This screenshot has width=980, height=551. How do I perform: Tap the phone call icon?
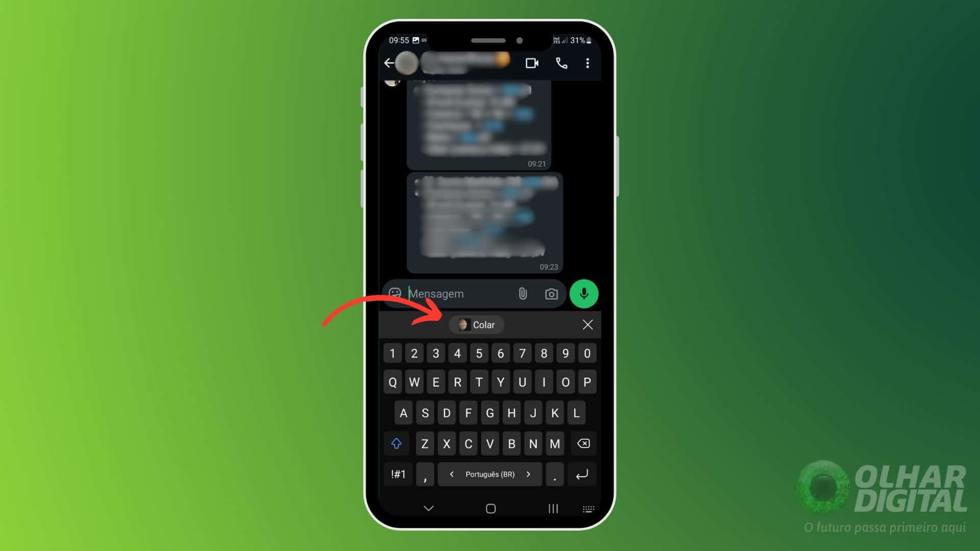pos(561,63)
